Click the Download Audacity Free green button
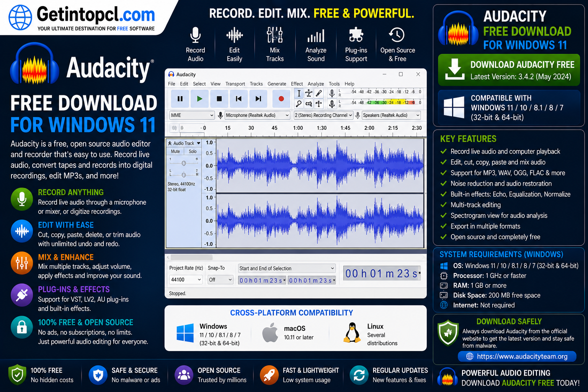The width and height of the screenshot is (588, 392). [x=509, y=70]
